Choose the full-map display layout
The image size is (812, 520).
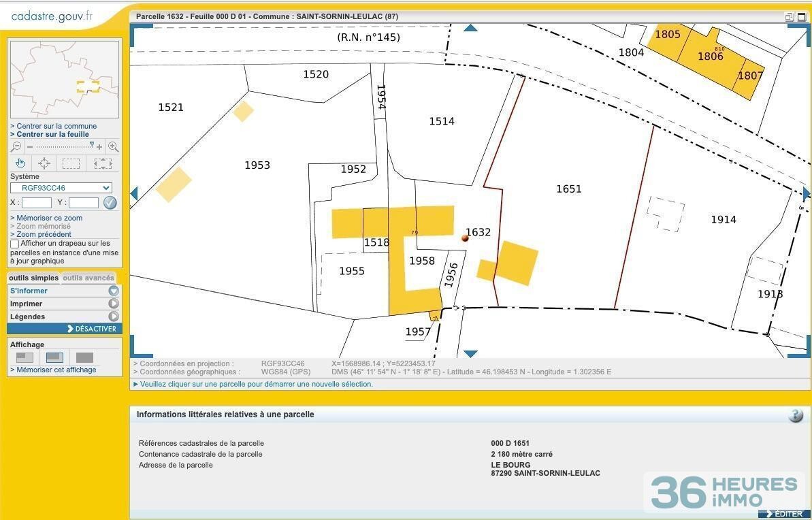(84, 357)
